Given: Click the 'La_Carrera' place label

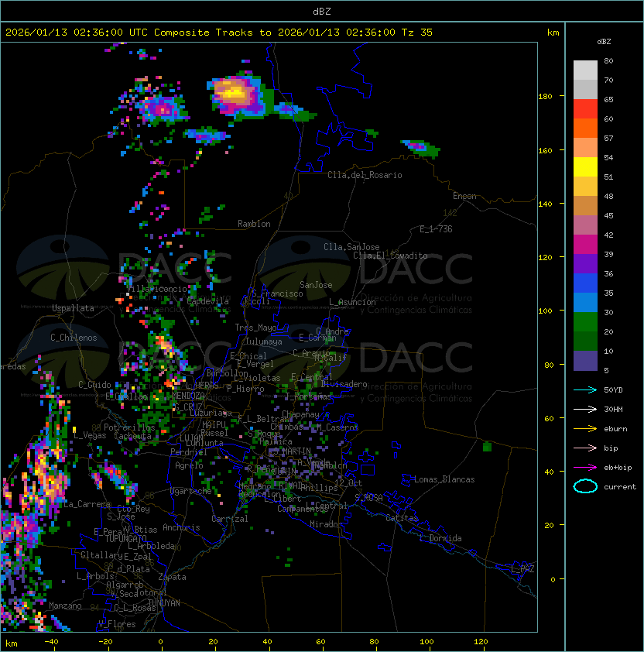Looking at the screenshot, I should pos(87,504).
